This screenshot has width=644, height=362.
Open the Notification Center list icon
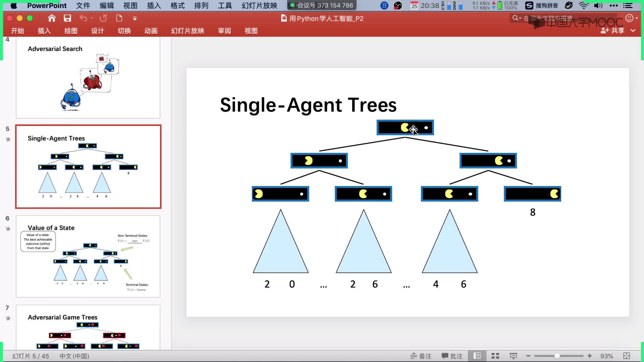[628, 6]
